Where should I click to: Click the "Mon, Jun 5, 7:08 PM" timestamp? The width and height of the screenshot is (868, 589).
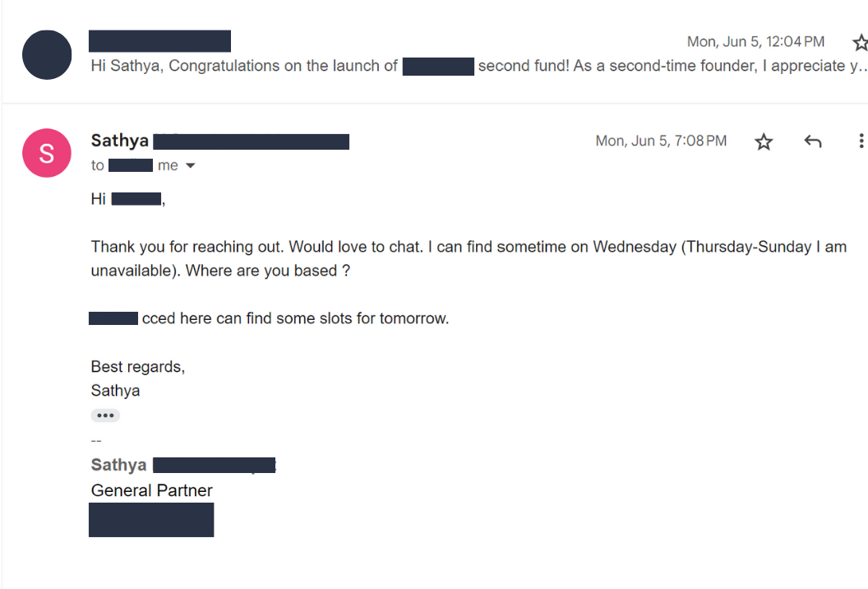pyautogui.click(x=661, y=141)
